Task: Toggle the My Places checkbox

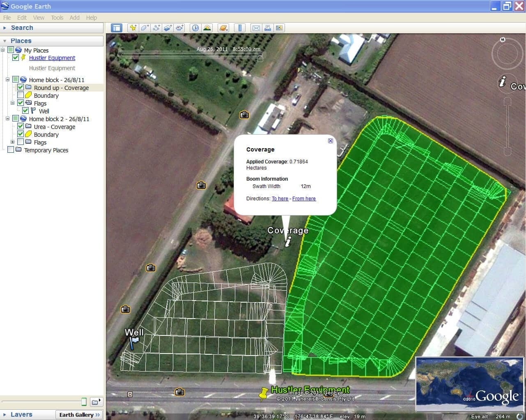Action: coord(11,50)
